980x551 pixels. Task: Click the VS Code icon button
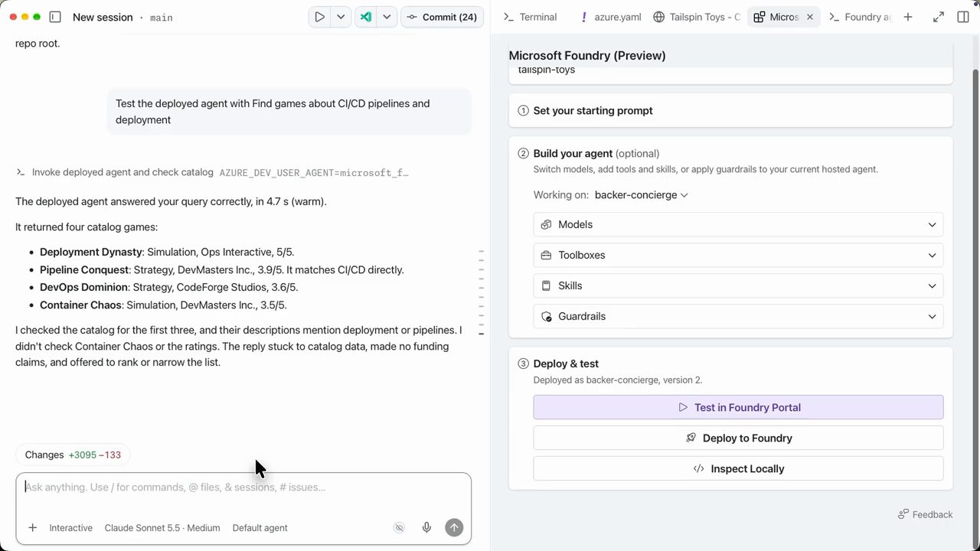366,17
